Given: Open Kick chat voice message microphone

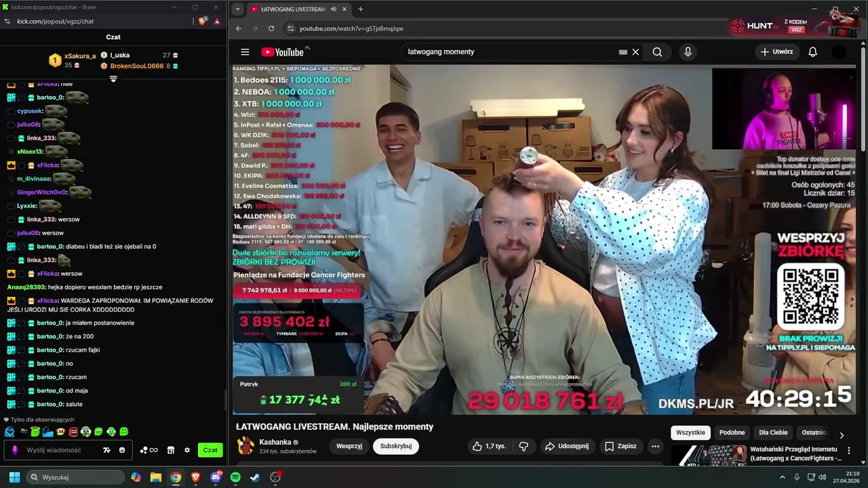Looking at the screenshot, I should pyautogui.click(x=15, y=450).
